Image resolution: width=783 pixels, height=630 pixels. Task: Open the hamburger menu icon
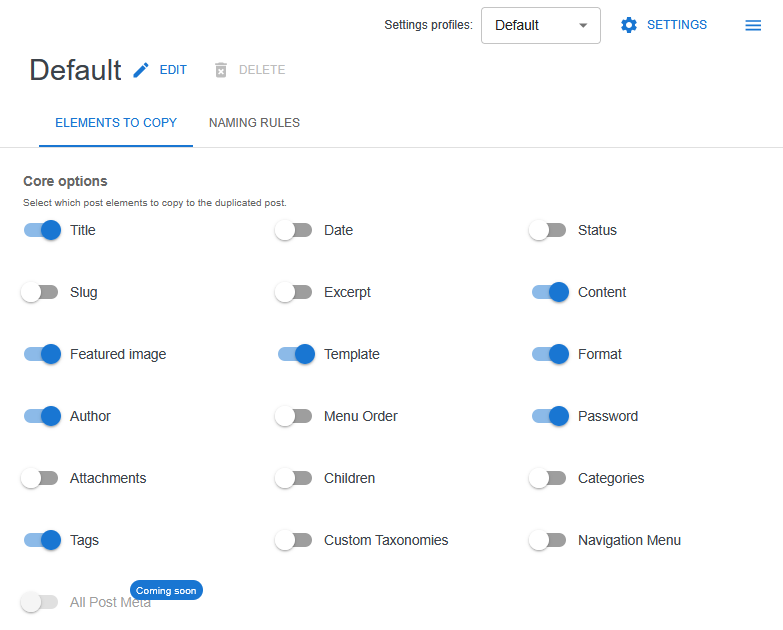753,25
